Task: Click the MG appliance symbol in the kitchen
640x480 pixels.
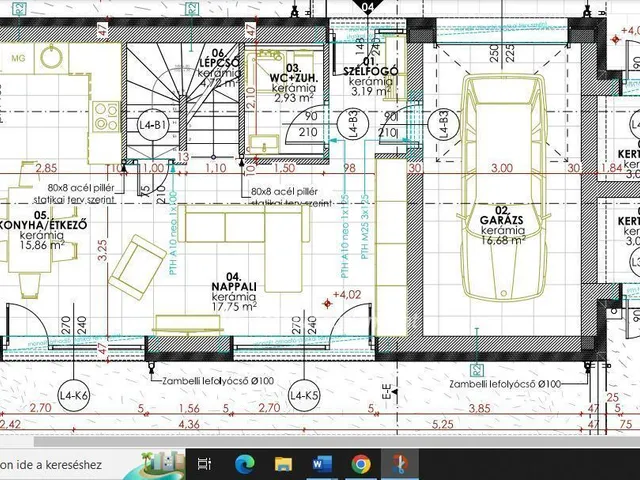Action: point(18,59)
